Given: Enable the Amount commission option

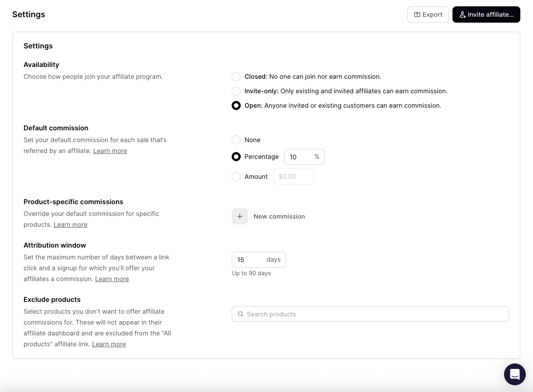Looking at the screenshot, I should pos(236,177).
